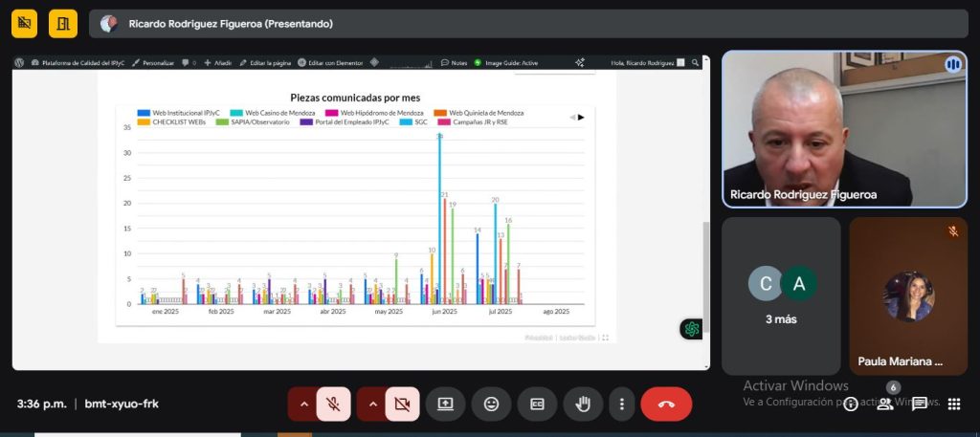Turn on the camera

403,404
